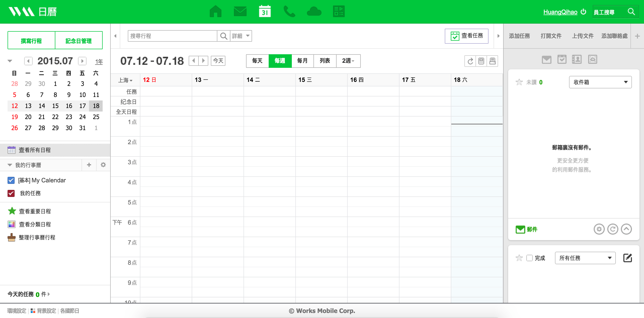
Task: Refresh the mail widget with circular arrow
Action: coord(613,229)
